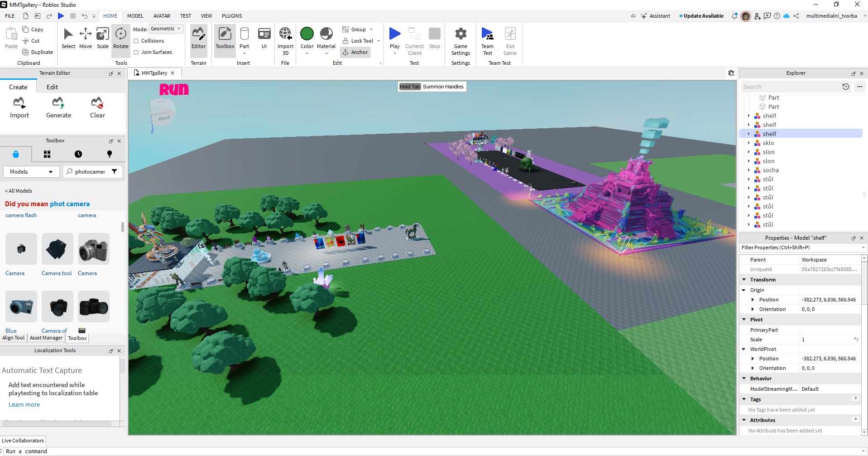Open Explorer history filter icon
The height and width of the screenshot is (456, 868).
[x=845, y=87]
